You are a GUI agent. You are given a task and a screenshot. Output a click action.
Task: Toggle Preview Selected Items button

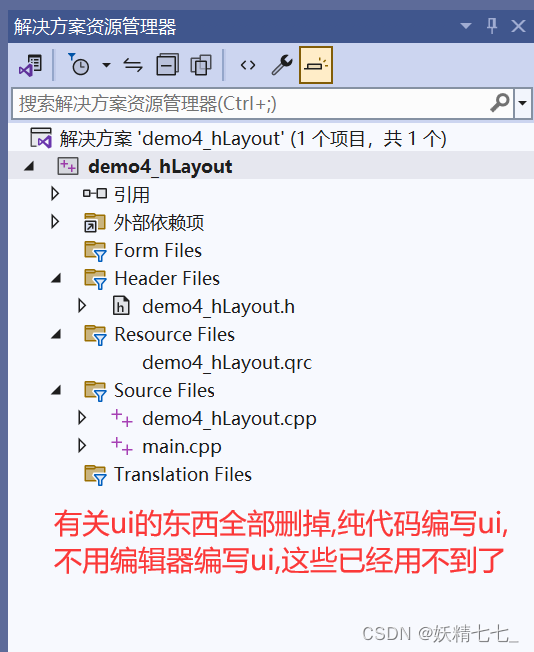316,65
